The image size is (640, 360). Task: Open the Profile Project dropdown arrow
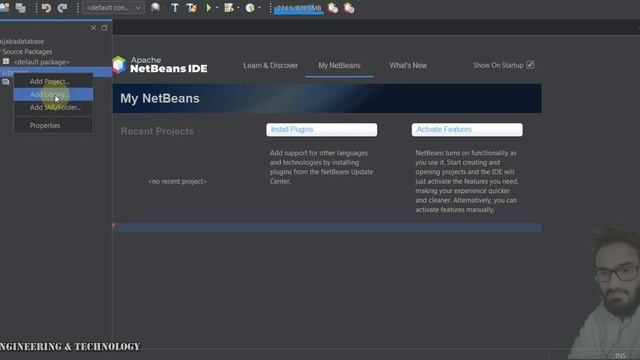click(259, 8)
